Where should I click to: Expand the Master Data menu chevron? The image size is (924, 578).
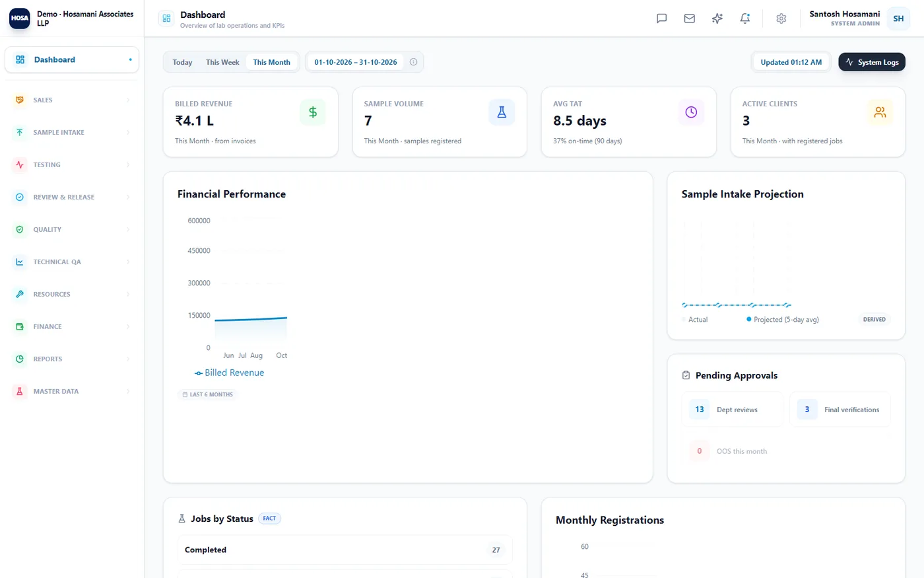(x=128, y=391)
